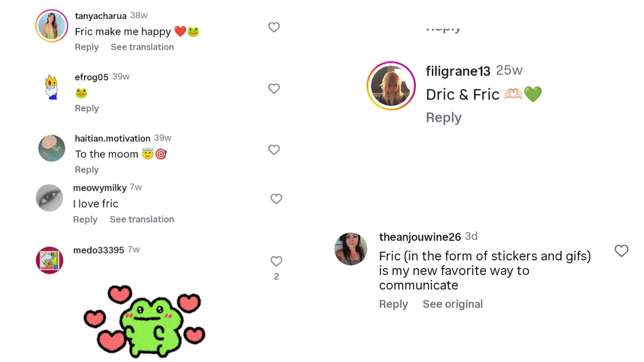This screenshot has width=644, height=362.
Task: Like medo33395's frog sticker comment
Action: tap(276, 261)
